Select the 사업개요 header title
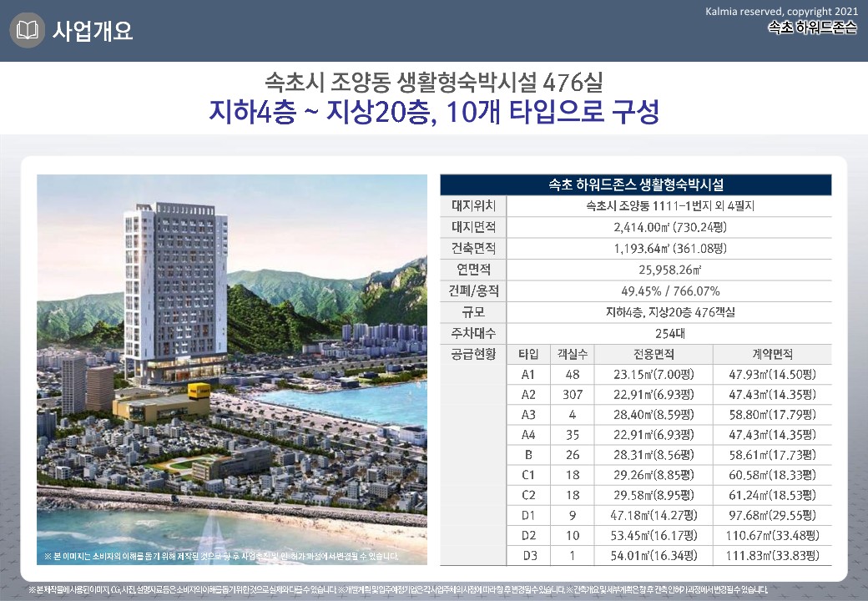868x601 pixels. click(93, 30)
